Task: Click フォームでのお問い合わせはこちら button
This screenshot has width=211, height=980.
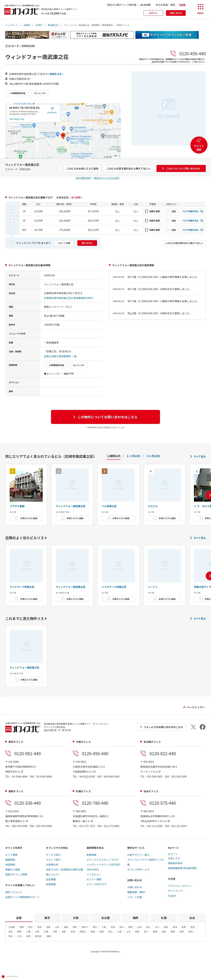Action: [161, 727]
